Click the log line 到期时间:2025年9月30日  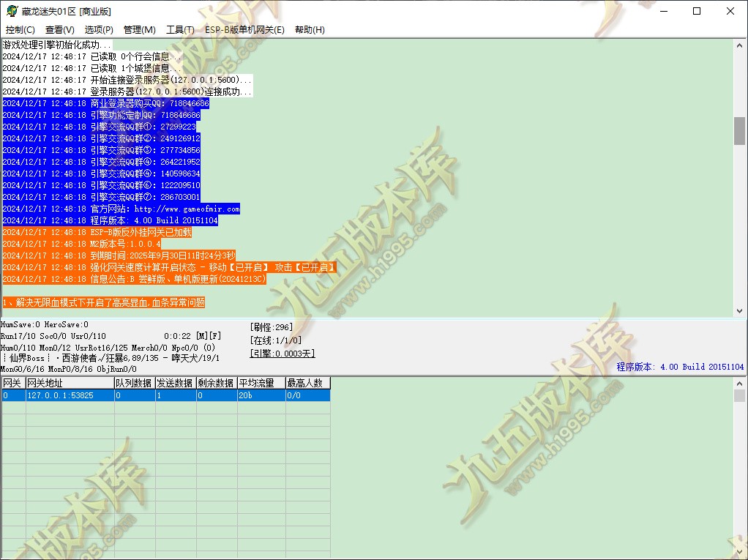tap(119, 255)
